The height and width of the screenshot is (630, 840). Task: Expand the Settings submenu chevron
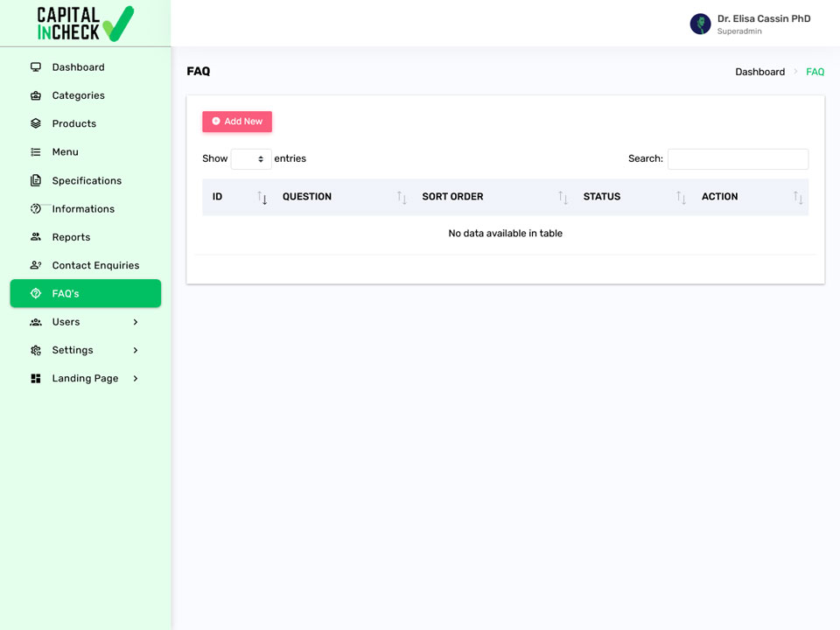136,350
